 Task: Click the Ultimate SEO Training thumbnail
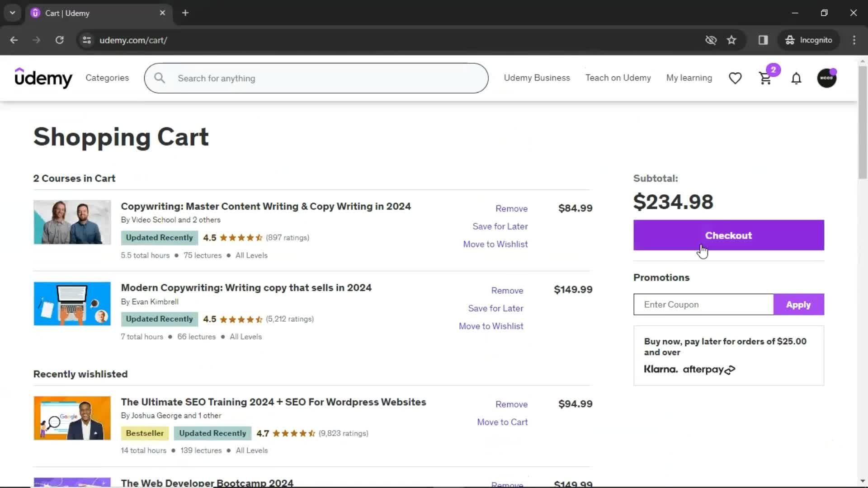72,418
